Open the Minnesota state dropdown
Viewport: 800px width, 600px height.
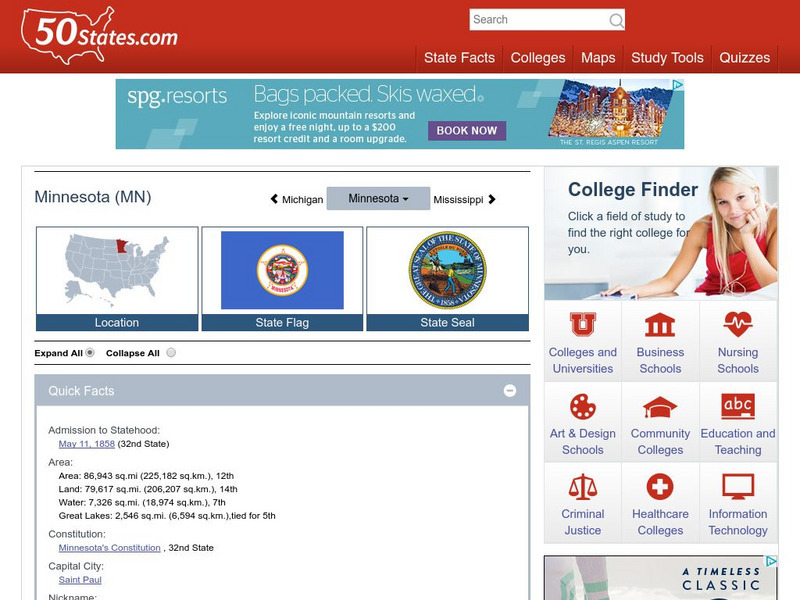coord(378,198)
